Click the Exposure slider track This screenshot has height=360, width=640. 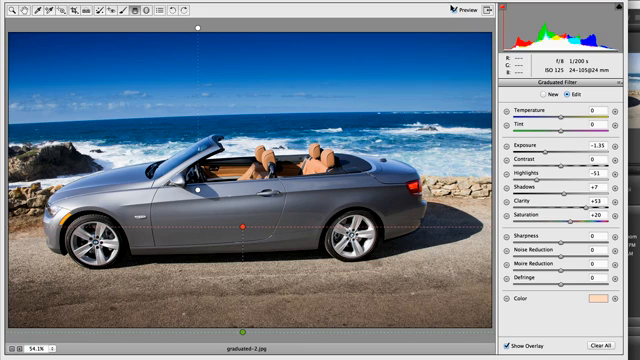(x=561, y=152)
